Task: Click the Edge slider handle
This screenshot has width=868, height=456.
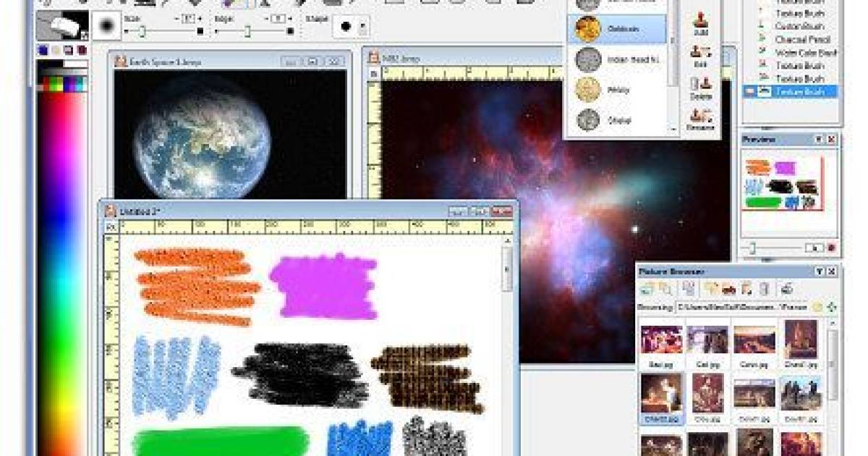Action: pos(247,31)
